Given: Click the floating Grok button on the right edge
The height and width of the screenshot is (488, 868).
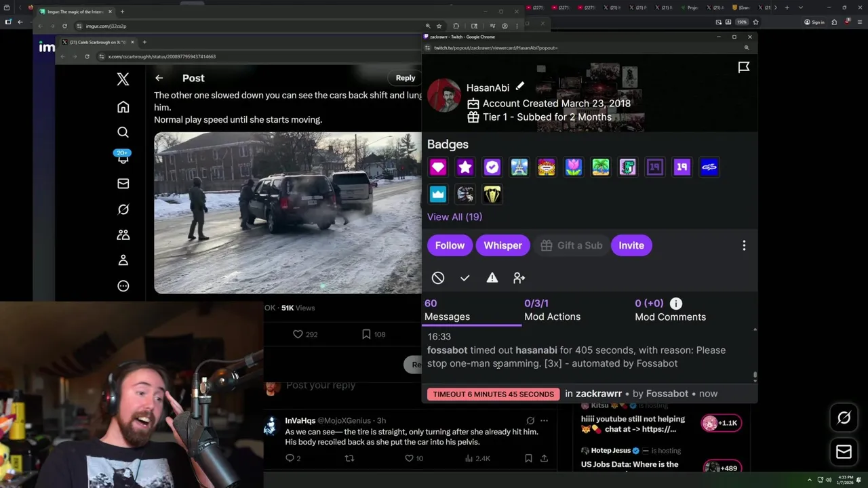Looking at the screenshot, I should coord(844,418).
